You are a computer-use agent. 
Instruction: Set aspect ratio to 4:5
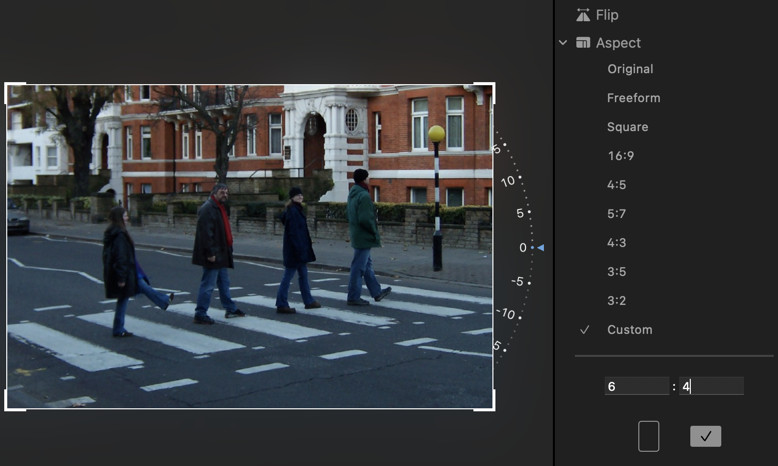[x=616, y=185]
